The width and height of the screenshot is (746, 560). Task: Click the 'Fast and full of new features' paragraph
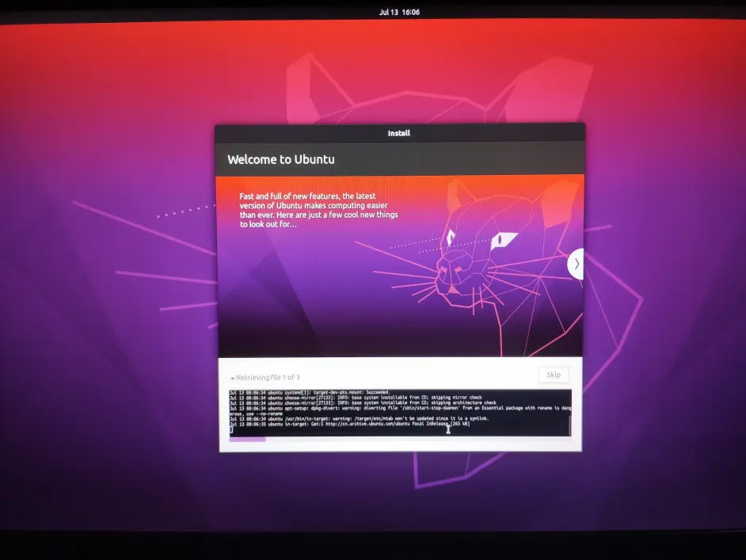click(x=318, y=210)
